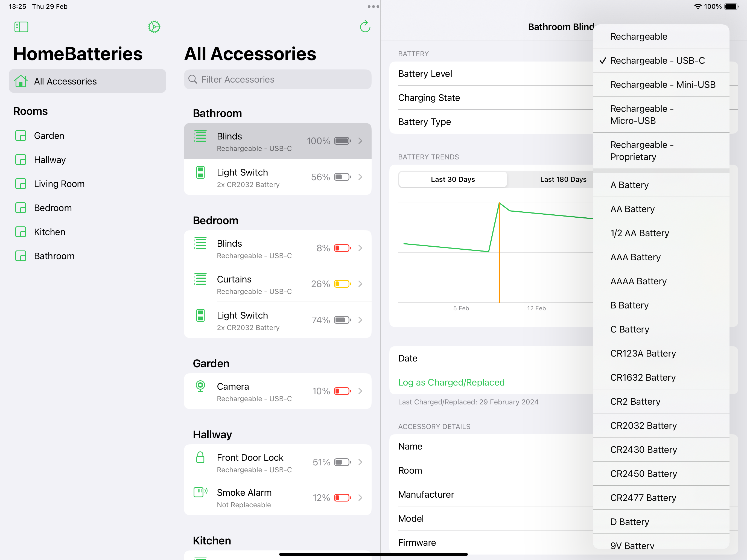Image resolution: width=747 pixels, height=560 pixels.
Task: Open the Curtains row chevron
Action: pos(360,284)
